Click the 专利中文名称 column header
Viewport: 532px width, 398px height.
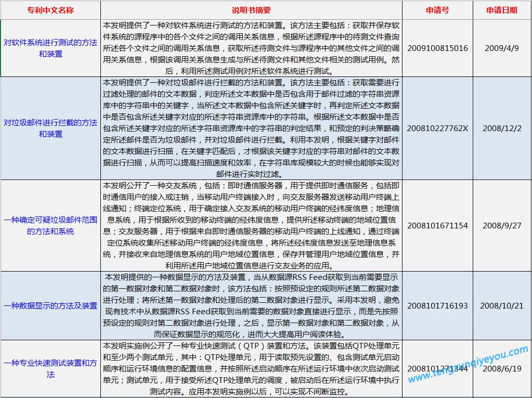pos(50,10)
